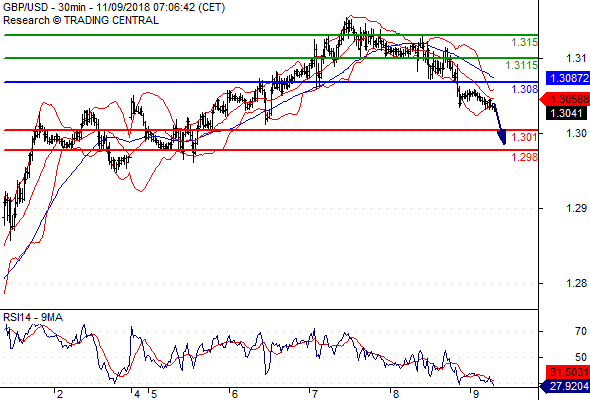Viewport: 590px width, 400px height.
Task: Click the 1.30 price axis label
Action: (576, 133)
